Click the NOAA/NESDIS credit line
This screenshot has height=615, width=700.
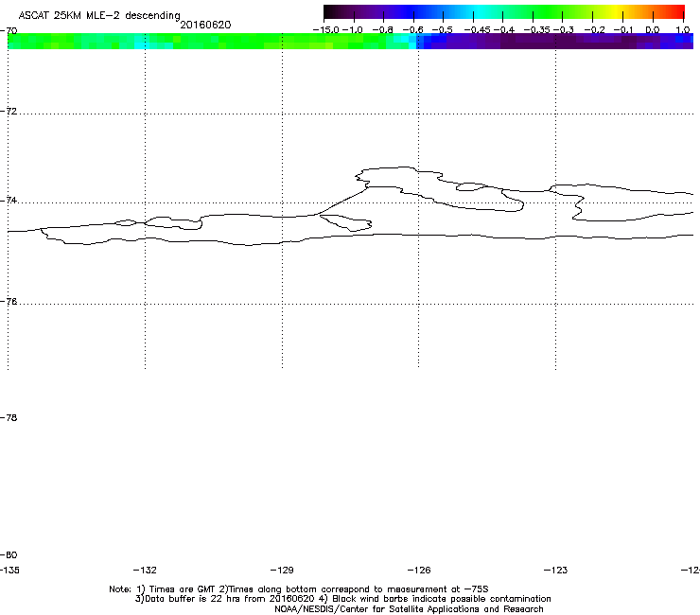(409, 609)
